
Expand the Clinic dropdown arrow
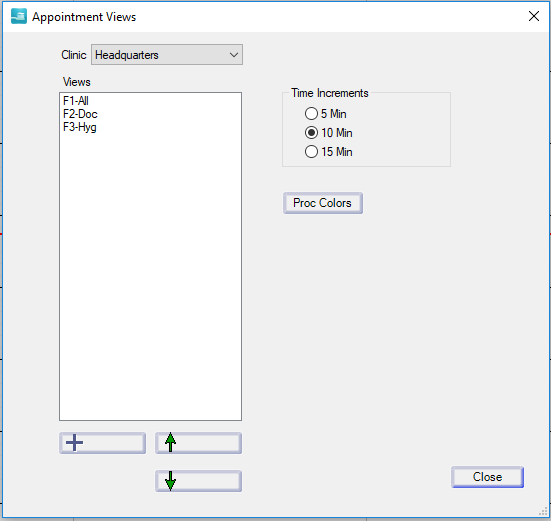coord(234,55)
